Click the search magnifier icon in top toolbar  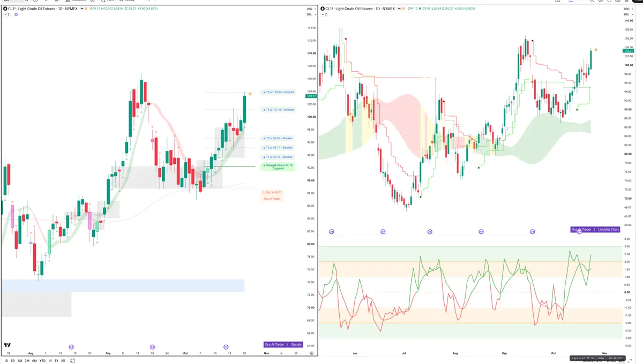592,2
